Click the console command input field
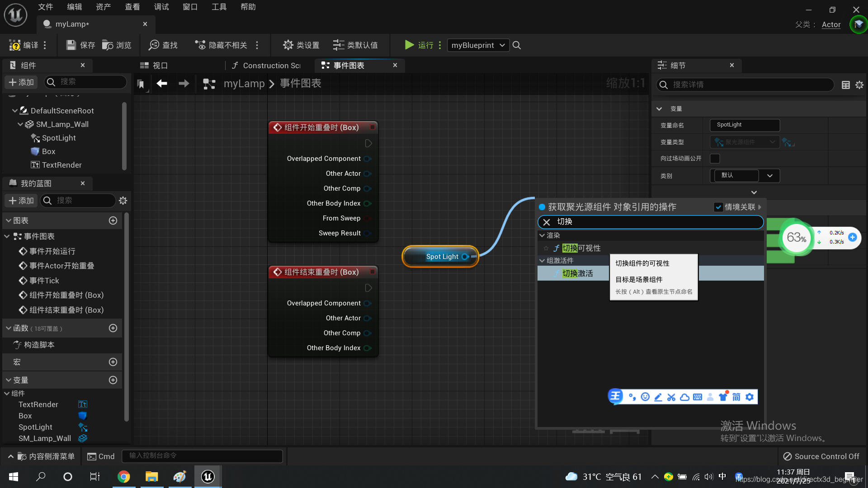 click(202, 456)
